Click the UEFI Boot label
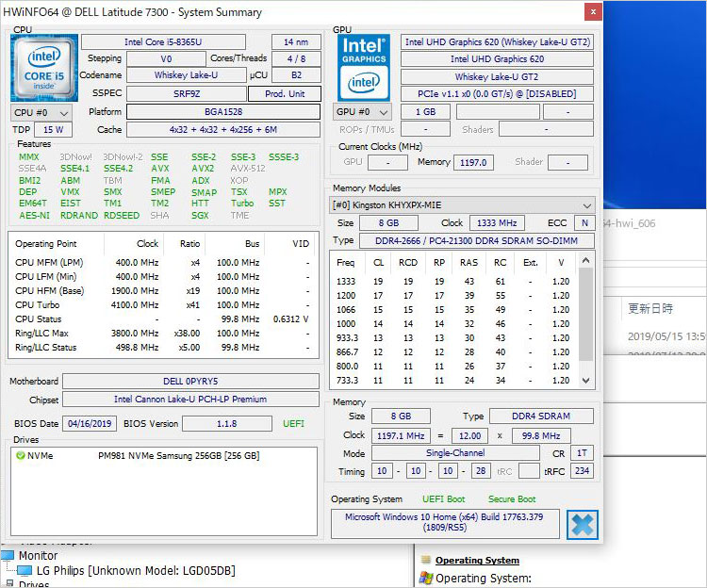 tap(443, 499)
